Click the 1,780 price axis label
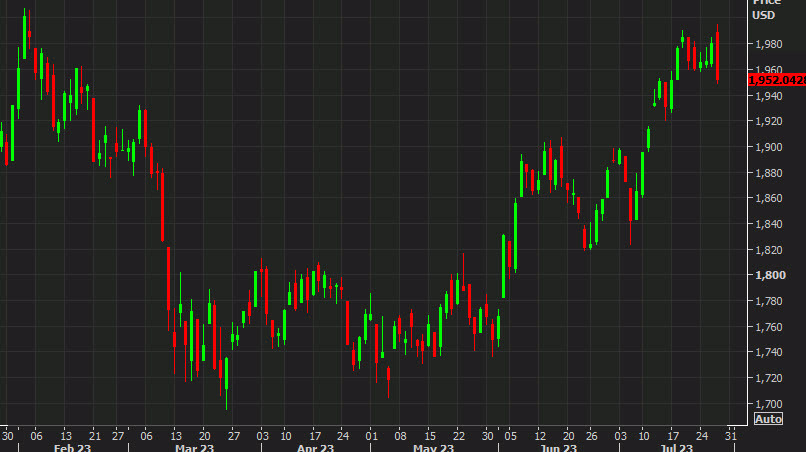The image size is (806, 452). pos(768,301)
